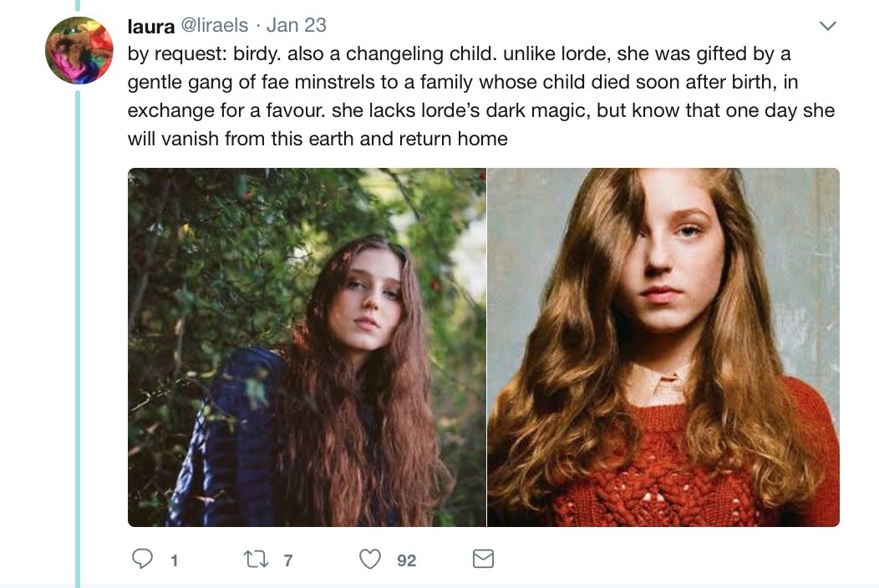Click the tweet line starting "exchange for a favour"

click(x=480, y=111)
